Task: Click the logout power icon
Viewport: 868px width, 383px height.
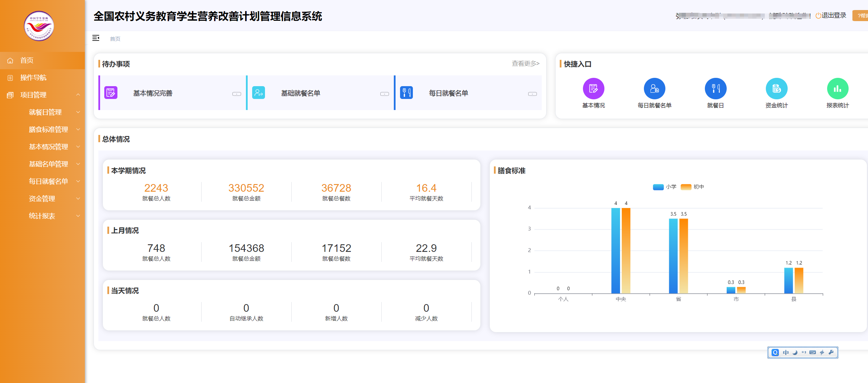Action: 818,16
